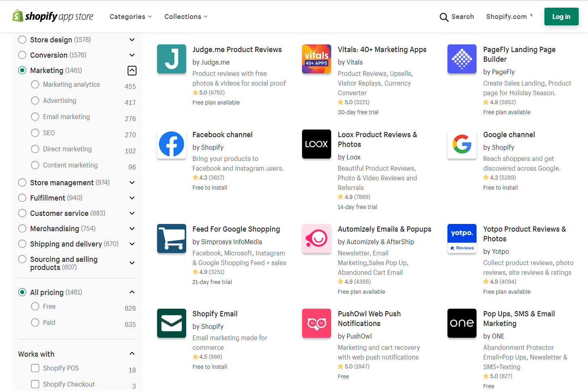The image size is (588, 391).
Task: Expand the Store design chevron
Action: pos(132,40)
